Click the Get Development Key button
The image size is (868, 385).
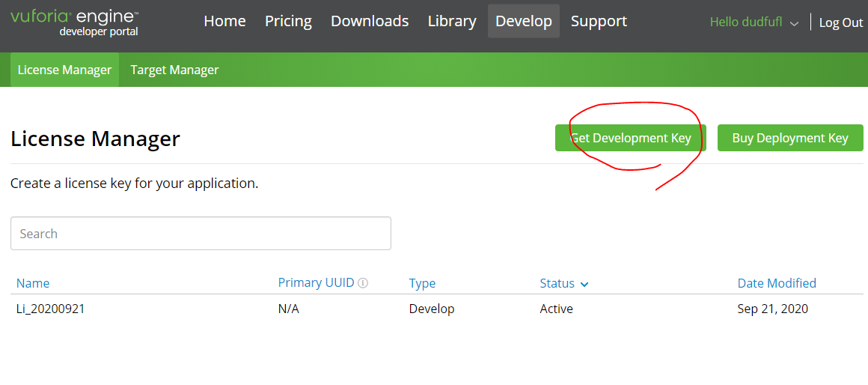pos(631,138)
